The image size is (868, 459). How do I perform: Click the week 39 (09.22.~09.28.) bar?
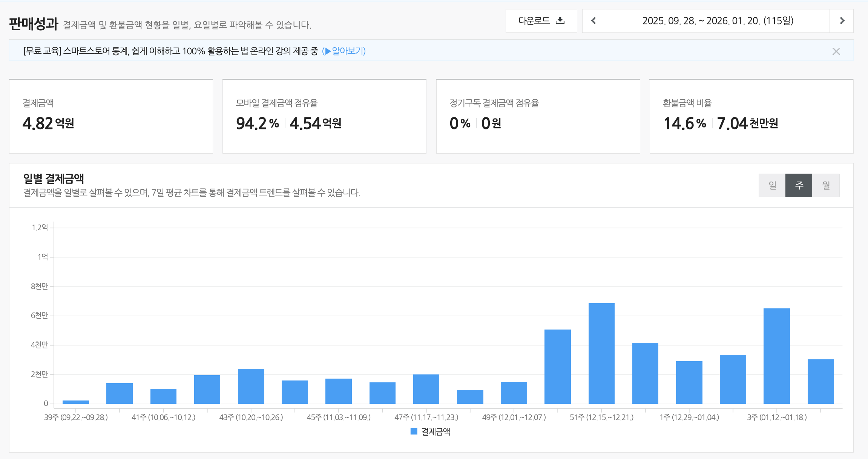pos(76,402)
